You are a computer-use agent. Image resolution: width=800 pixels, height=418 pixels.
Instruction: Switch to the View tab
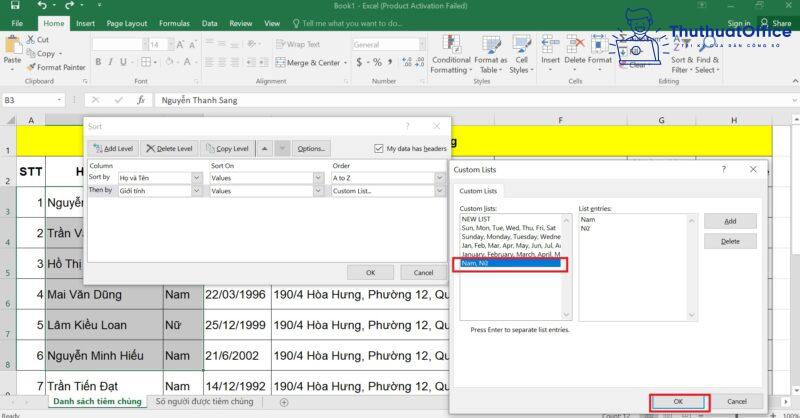pyautogui.click(x=272, y=23)
